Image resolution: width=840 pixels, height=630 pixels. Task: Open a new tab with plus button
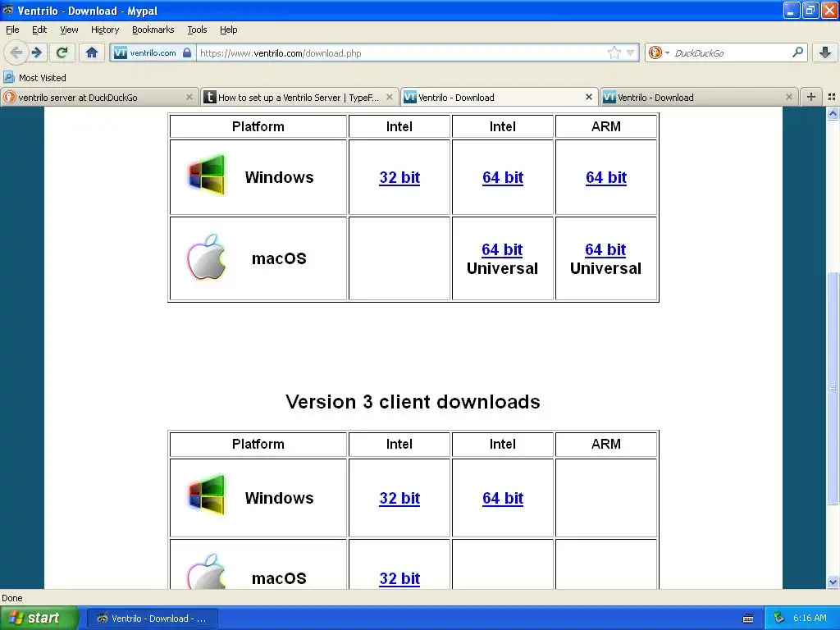[x=811, y=97]
